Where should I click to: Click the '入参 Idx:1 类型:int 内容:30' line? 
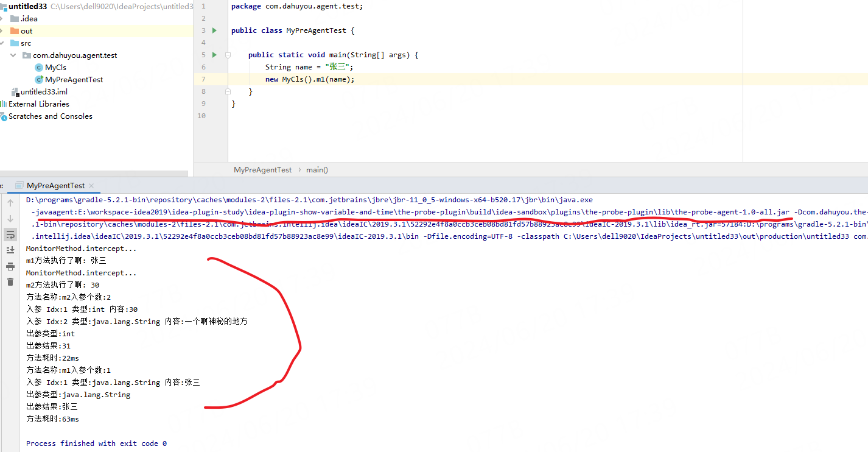pyautogui.click(x=82, y=309)
